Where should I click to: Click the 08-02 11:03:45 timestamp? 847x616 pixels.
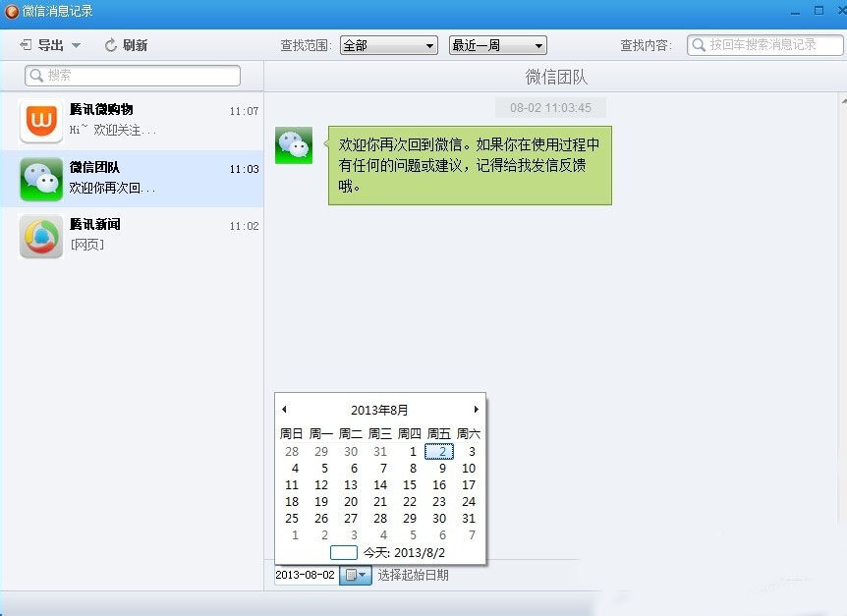[550, 108]
